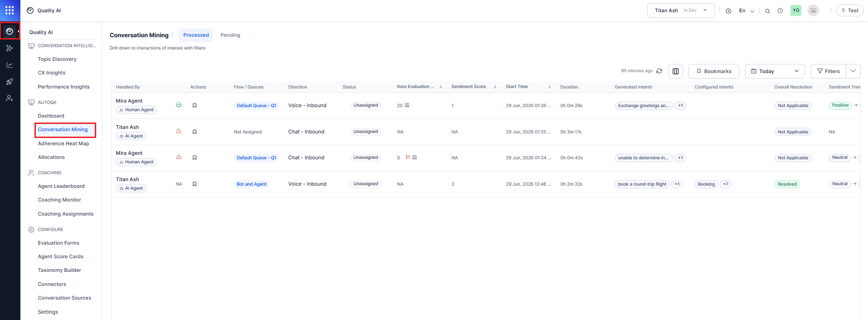Open the YO user avatar
This screenshot has width=868, height=320.
point(796,10)
